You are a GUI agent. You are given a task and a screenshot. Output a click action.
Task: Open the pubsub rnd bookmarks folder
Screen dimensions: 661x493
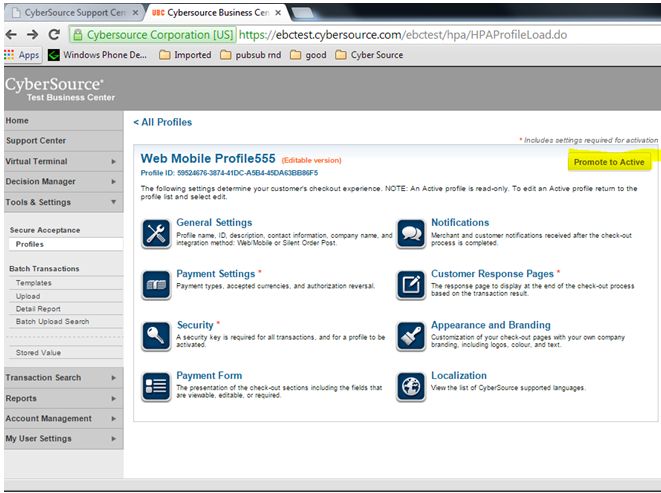251,55
